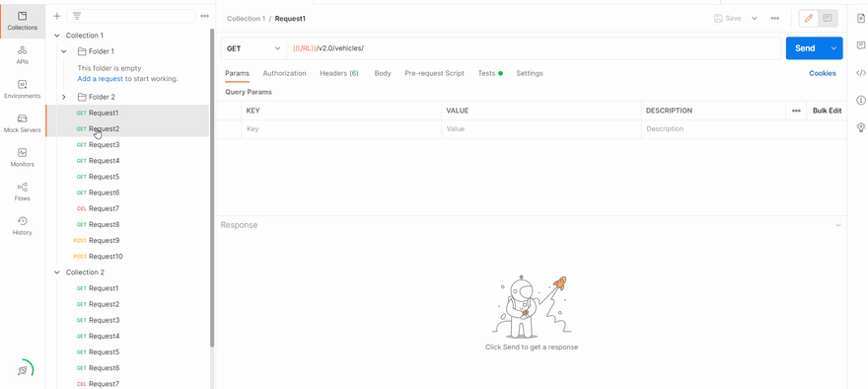Screen dimensions: 868x389
Task: Select the Headers (6) tab
Action: click(339, 73)
